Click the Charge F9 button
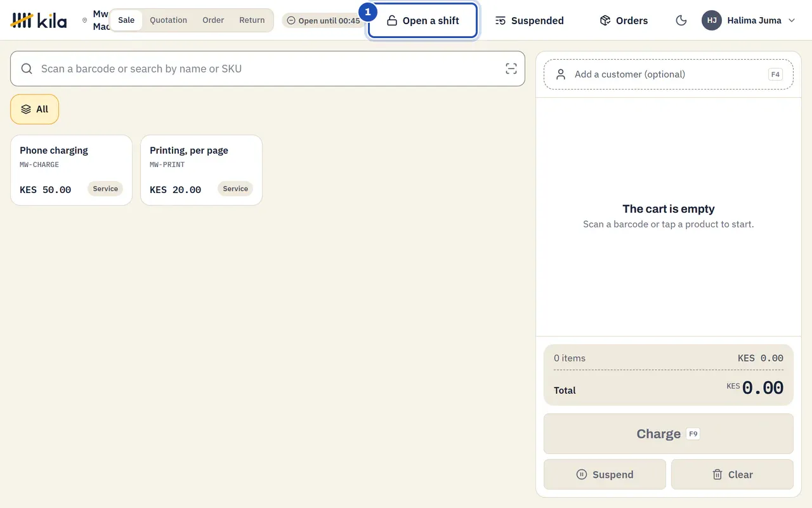Screen dimensions: 812x508 click(x=669, y=434)
